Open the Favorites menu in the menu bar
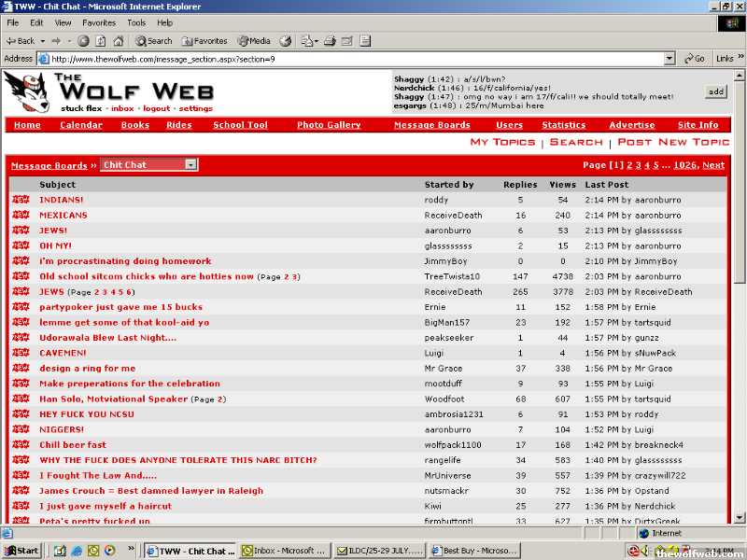747x560 pixels. (x=99, y=22)
